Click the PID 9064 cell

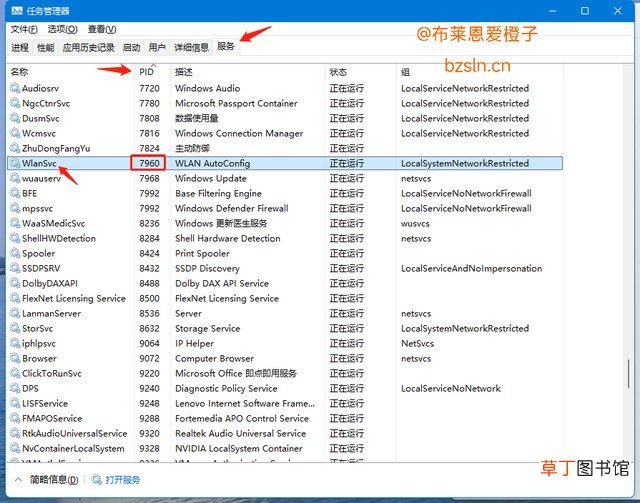click(x=149, y=343)
